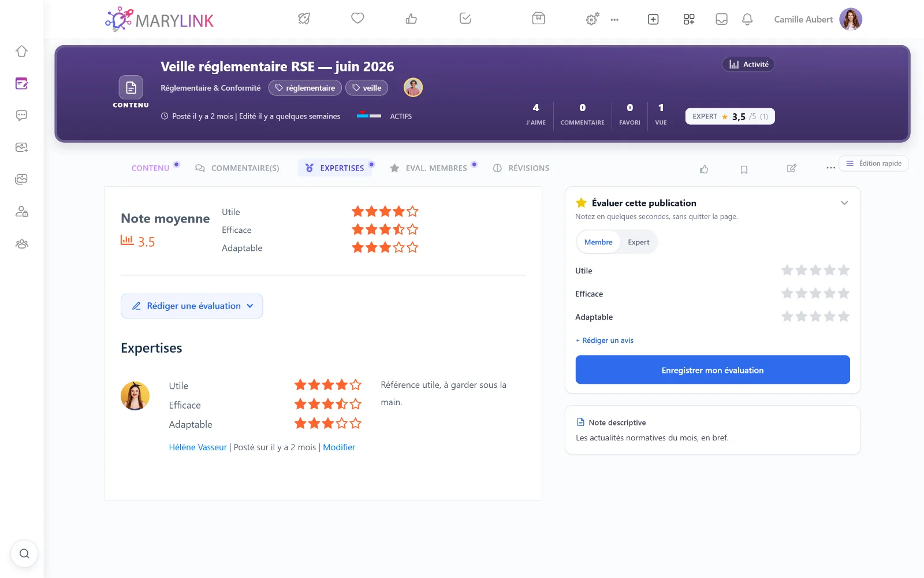Open the image gallery icon in sidebar
This screenshot has width=924, height=578.
[21, 179]
